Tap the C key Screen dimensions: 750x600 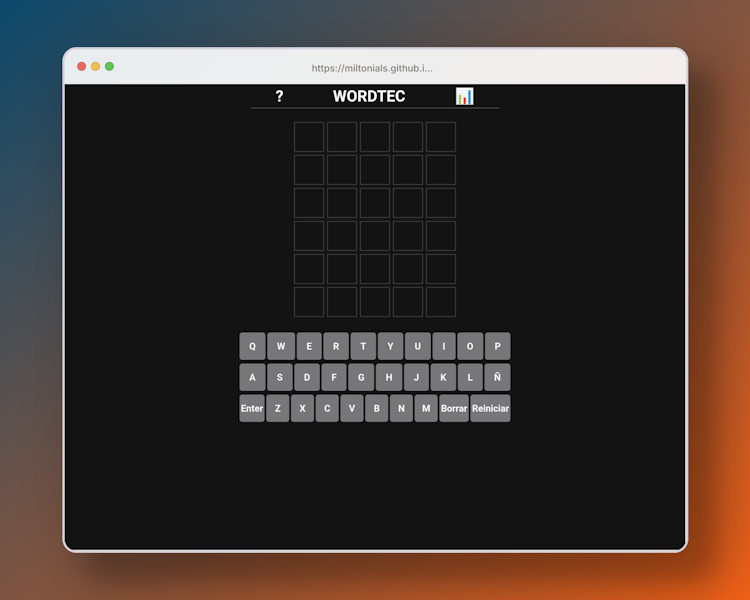click(x=327, y=408)
